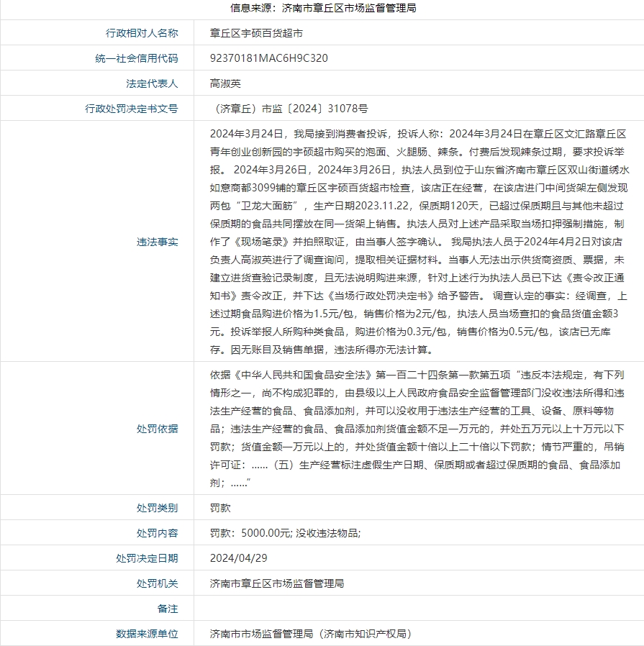The width and height of the screenshot is (644, 646).
Task: Click the date 2024/04/29
Action: tap(239, 558)
